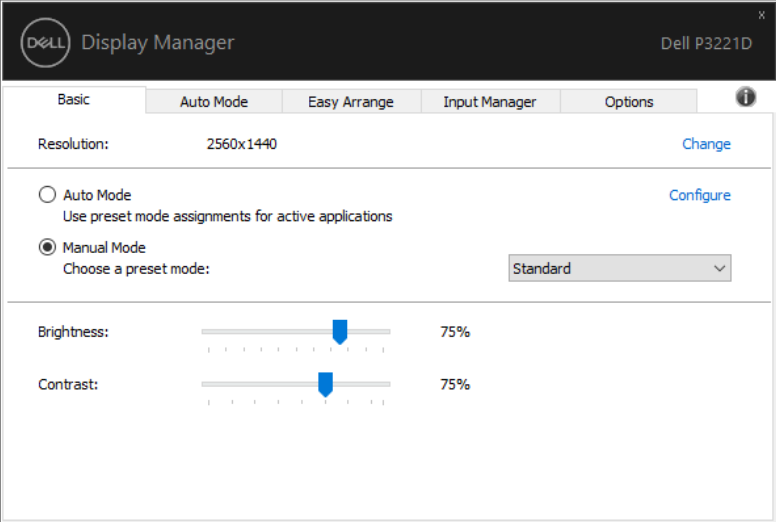Click the Contrast slider track right end
This screenshot has height=522, width=776.
coord(387,384)
